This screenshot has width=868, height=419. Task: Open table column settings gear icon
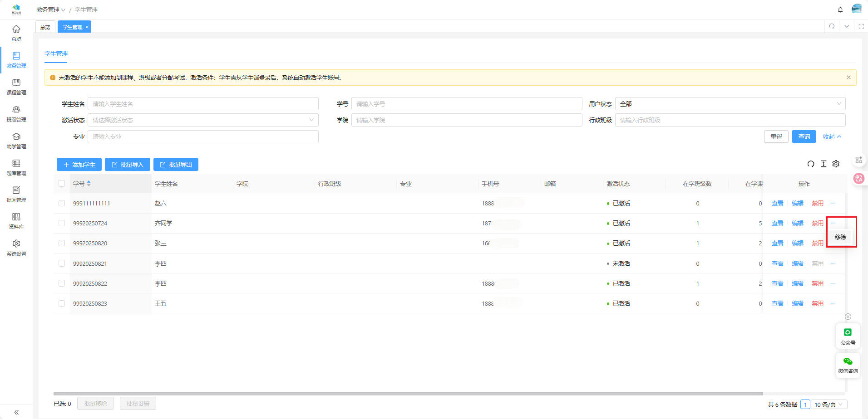point(836,164)
